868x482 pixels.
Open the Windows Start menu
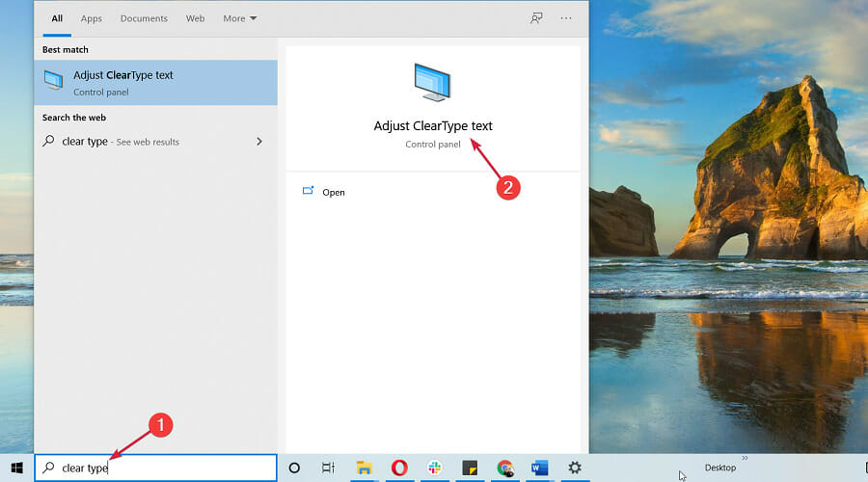[17, 469]
